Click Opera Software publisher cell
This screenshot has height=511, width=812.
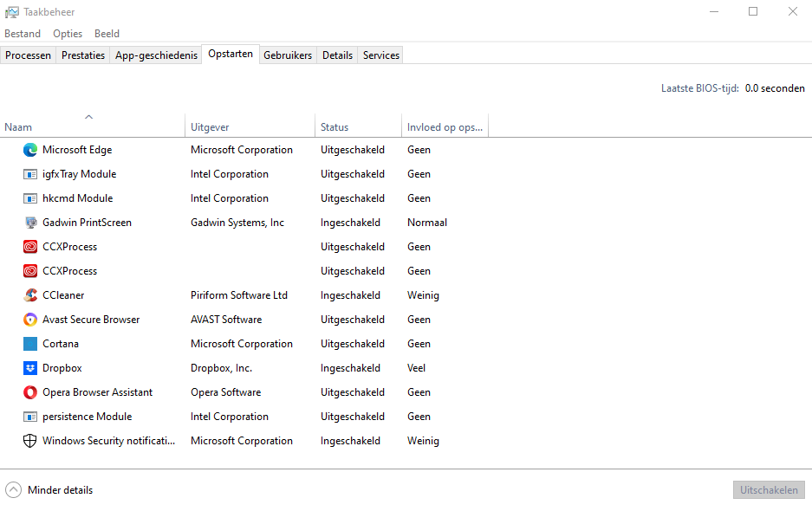point(226,392)
